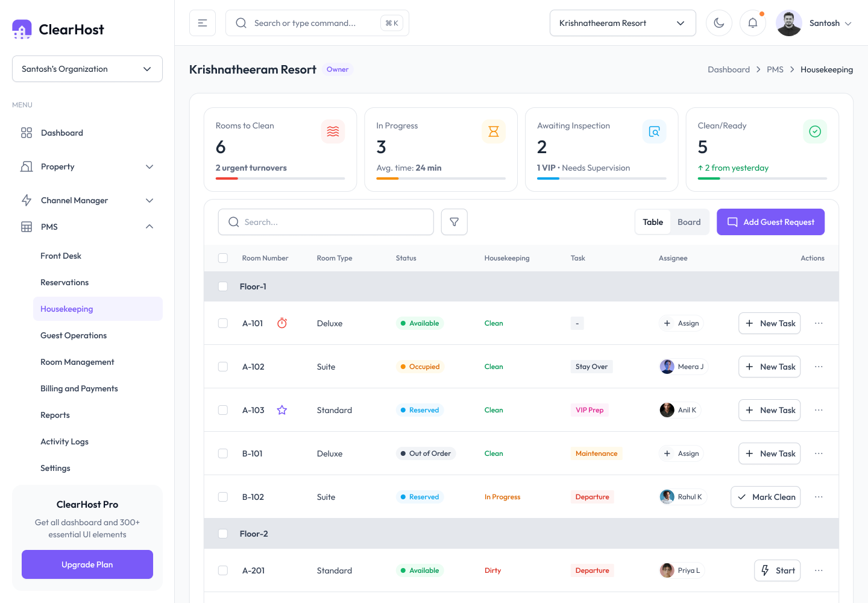The image size is (868, 603).
Task: Click the timer icon next to A-101
Action: pos(281,323)
